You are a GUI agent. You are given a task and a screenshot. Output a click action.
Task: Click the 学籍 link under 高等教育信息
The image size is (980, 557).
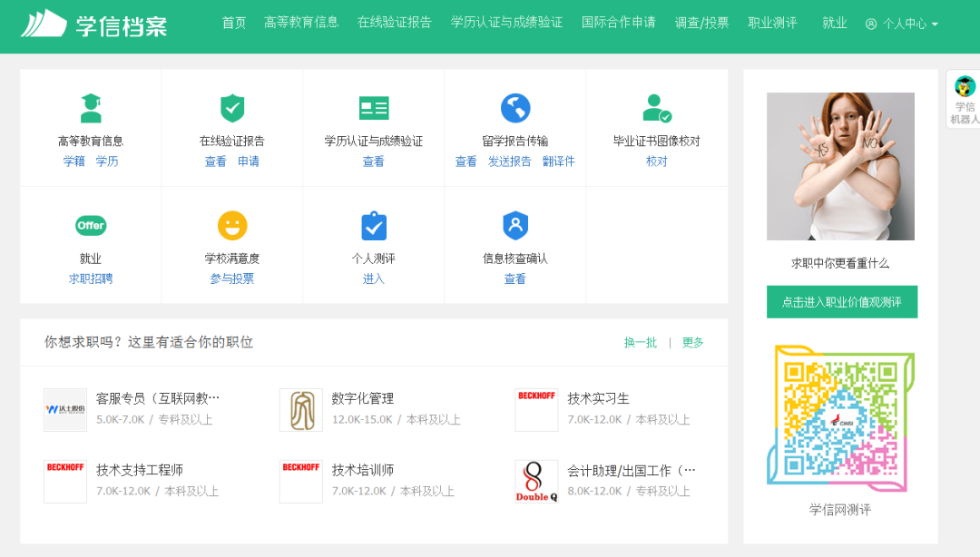pyautogui.click(x=73, y=161)
